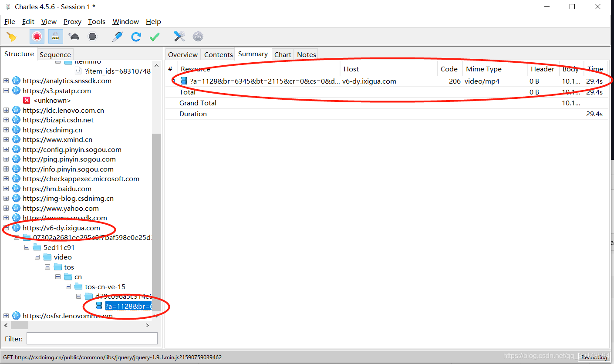The height and width of the screenshot is (364, 614).
Task: Collapse the video folder node
Action: [37, 257]
